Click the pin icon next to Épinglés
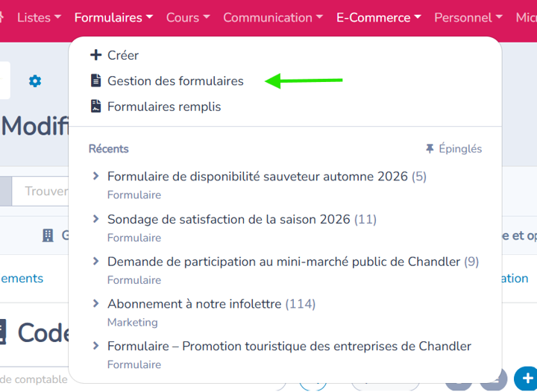 click(430, 148)
